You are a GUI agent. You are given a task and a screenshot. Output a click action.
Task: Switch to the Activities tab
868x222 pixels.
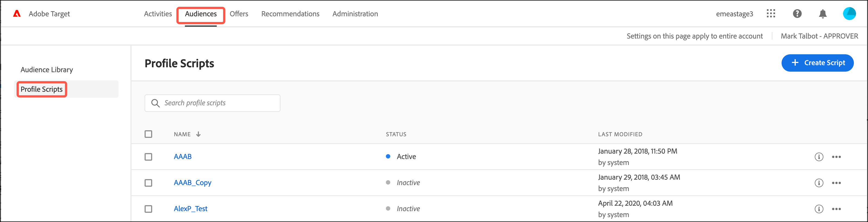[x=158, y=14]
